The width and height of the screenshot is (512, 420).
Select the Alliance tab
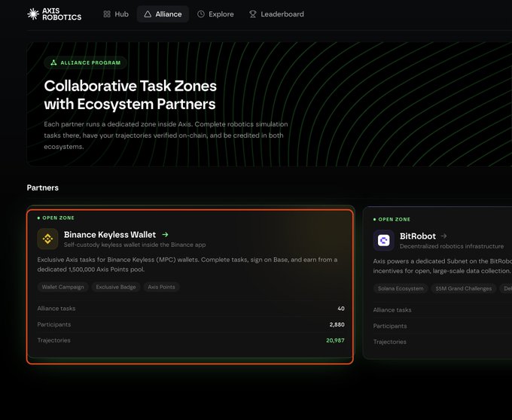coord(163,14)
